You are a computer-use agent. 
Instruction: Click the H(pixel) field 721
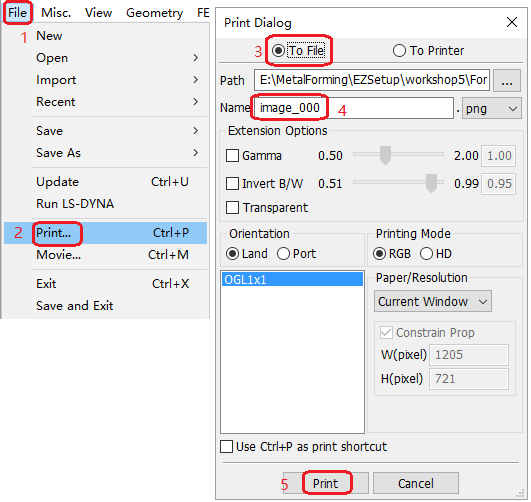click(469, 379)
